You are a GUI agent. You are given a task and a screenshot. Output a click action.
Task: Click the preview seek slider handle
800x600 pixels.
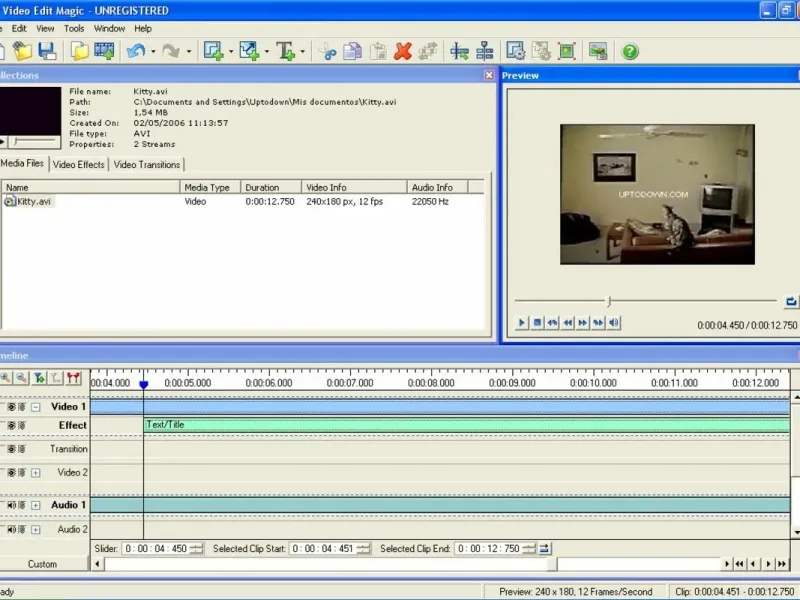609,301
